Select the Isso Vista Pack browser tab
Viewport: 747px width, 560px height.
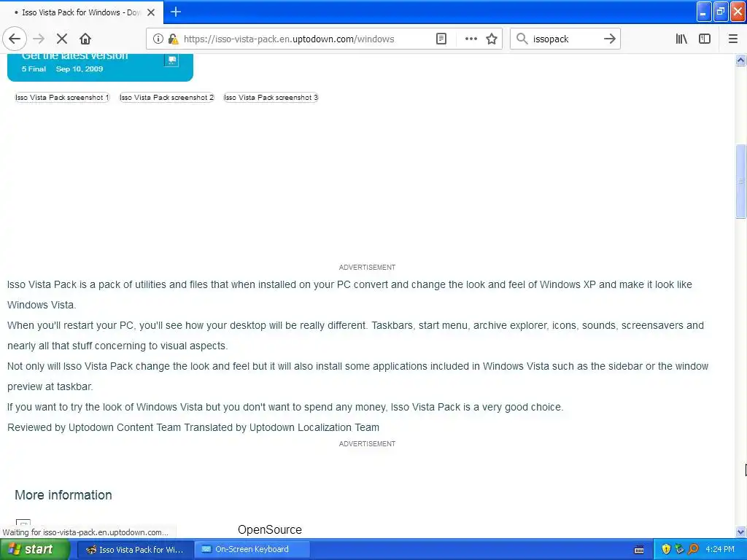82,12
